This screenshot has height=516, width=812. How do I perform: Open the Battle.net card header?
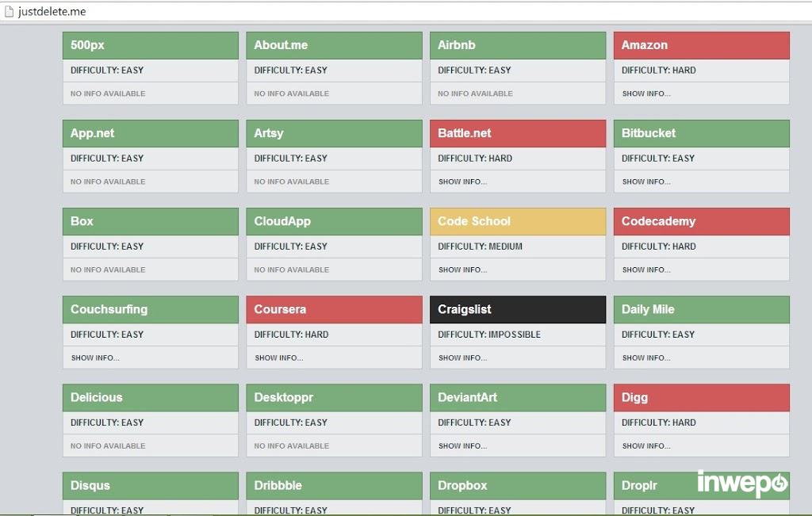point(518,133)
